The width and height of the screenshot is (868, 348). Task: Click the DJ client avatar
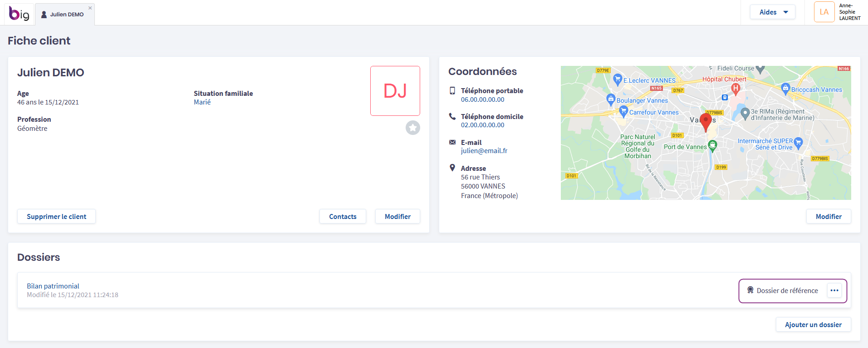pyautogui.click(x=395, y=91)
